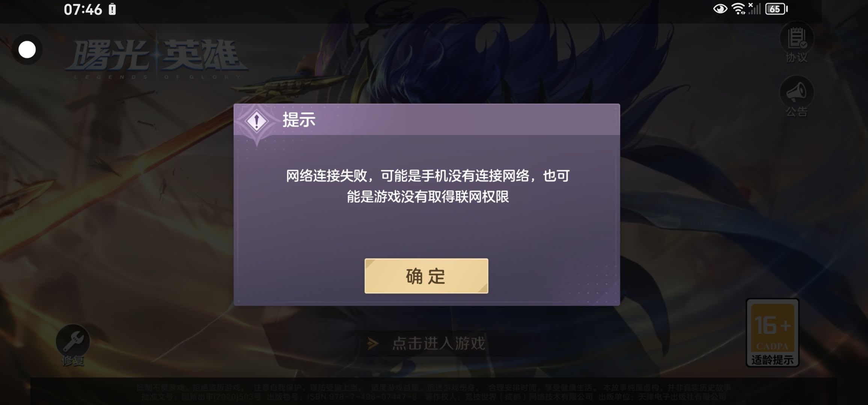
Task: Tap the 适龄提示 label under the 16+ badge
Action: pyautogui.click(x=772, y=360)
